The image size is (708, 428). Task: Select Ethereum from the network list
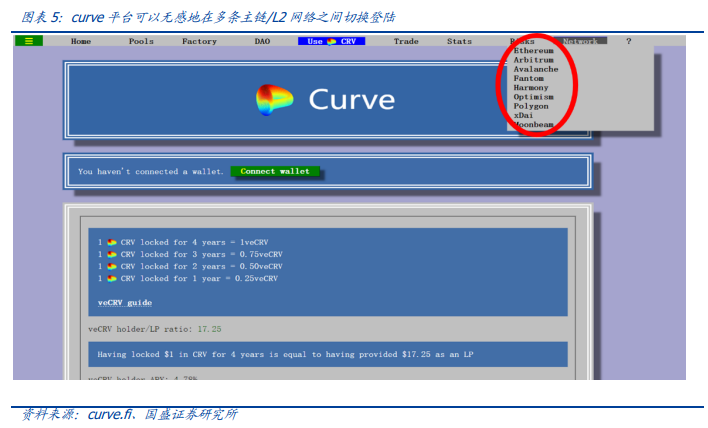(533, 50)
